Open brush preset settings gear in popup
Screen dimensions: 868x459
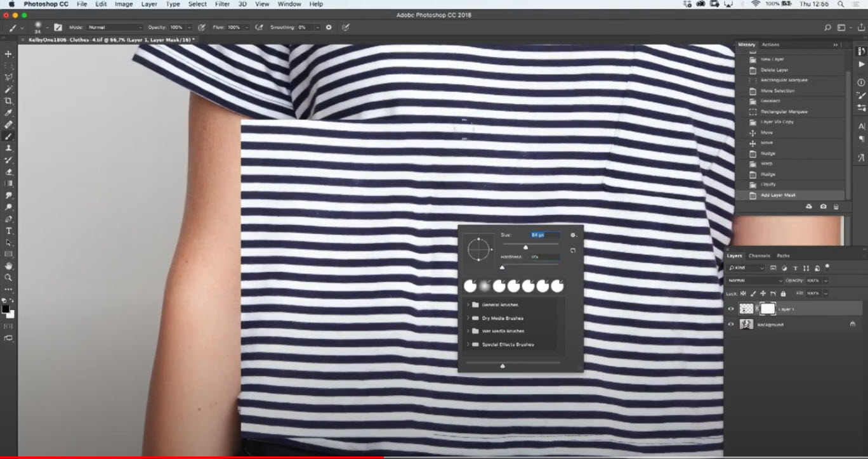point(573,235)
